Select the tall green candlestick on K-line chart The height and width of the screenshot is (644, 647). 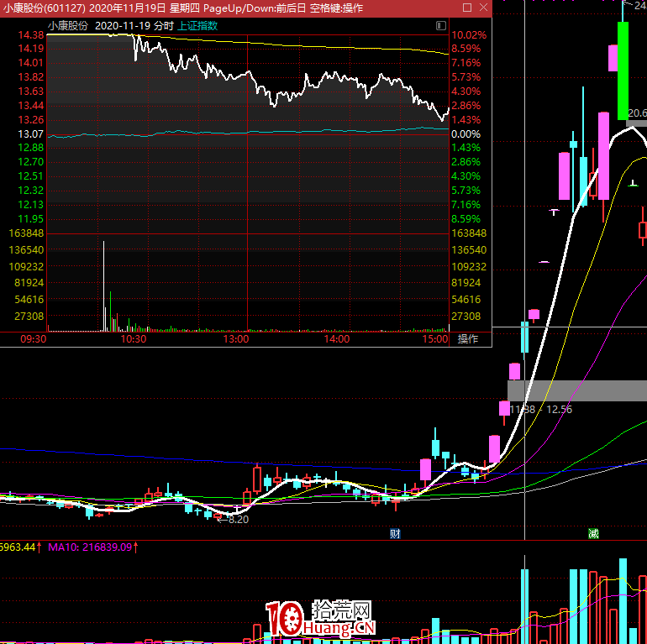click(623, 70)
